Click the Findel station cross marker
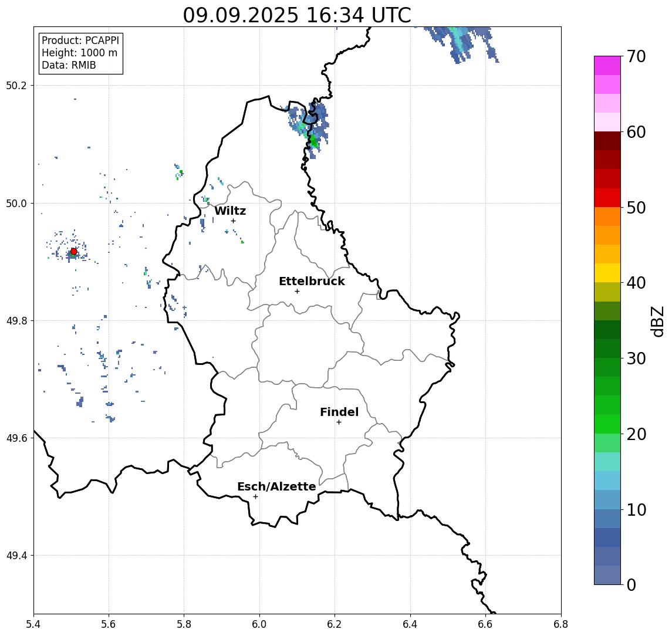This screenshot has height=636, width=672. pos(339,422)
